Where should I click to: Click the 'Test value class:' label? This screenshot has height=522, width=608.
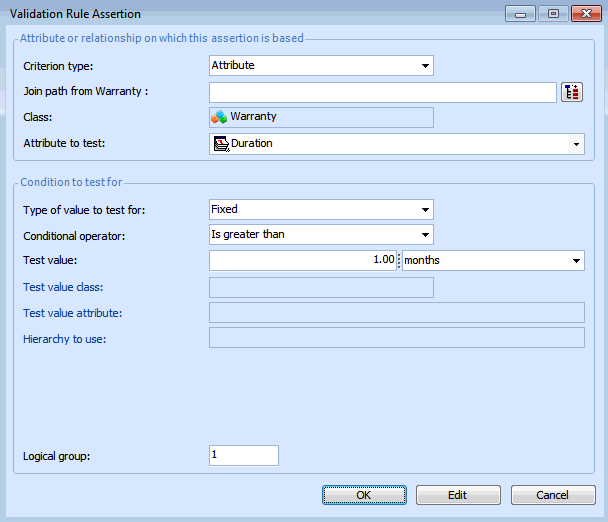tap(63, 287)
